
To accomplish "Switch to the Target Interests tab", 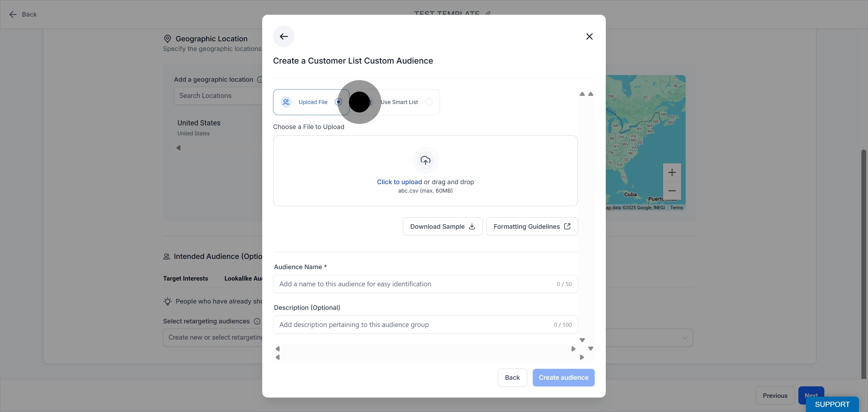I will pos(186,278).
